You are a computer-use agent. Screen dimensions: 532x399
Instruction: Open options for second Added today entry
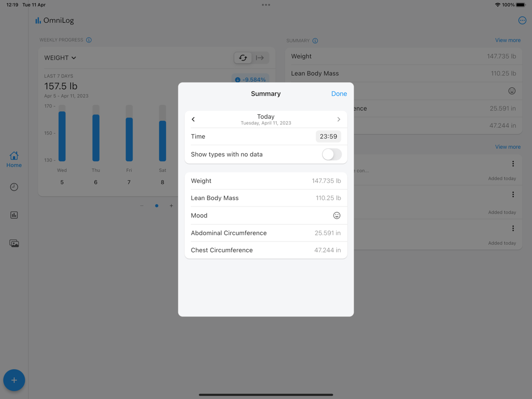coord(513,194)
